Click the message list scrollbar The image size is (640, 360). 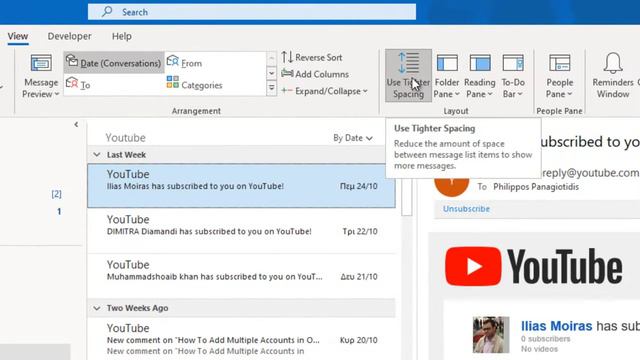click(x=407, y=197)
